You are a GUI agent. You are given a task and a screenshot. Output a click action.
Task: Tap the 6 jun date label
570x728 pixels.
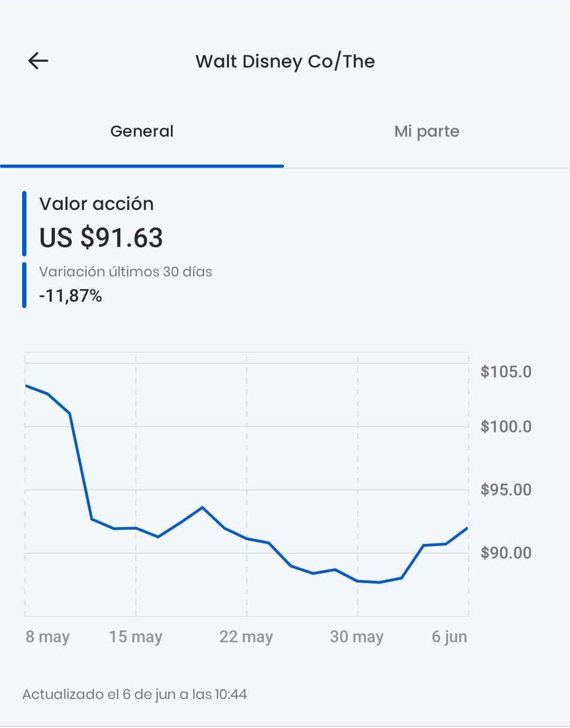tap(449, 637)
